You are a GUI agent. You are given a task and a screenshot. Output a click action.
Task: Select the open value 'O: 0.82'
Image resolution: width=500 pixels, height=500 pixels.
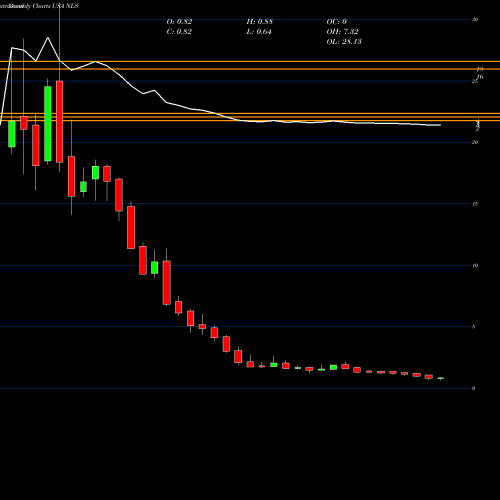tap(179, 22)
